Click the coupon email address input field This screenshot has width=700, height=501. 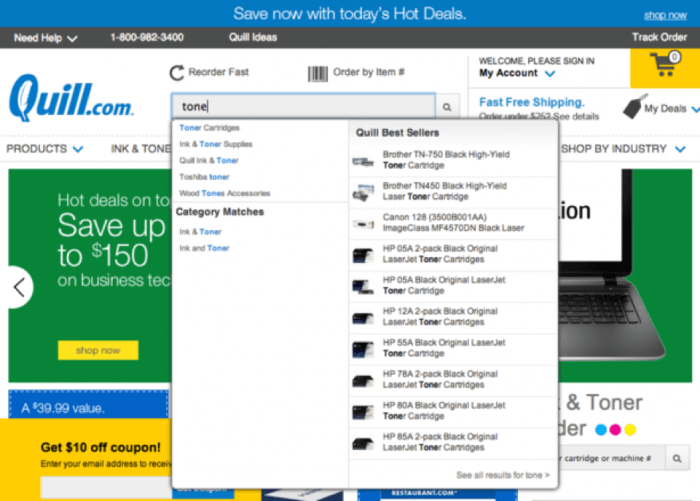tap(106, 487)
